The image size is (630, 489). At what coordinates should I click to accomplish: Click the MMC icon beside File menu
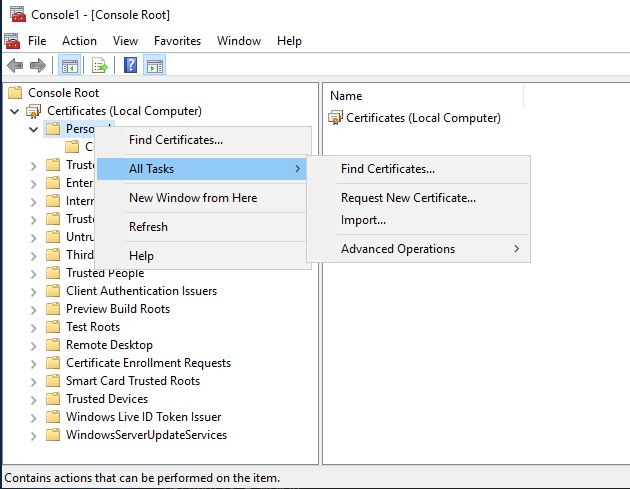(x=12, y=41)
